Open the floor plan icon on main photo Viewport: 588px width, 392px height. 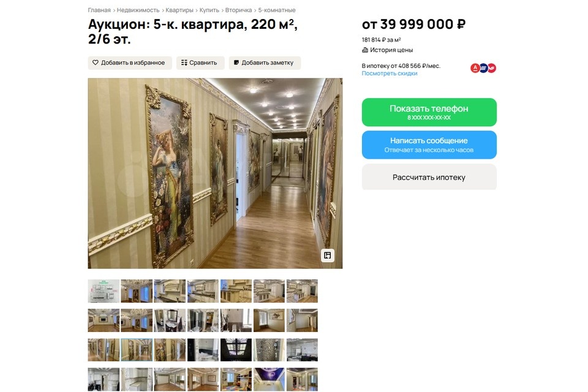tap(327, 255)
